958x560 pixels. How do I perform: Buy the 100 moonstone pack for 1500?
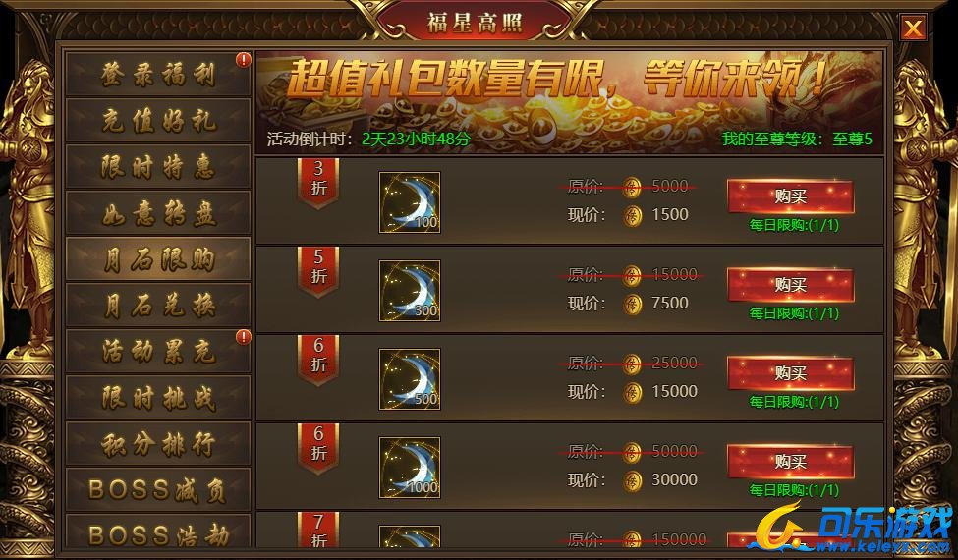pos(791,196)
